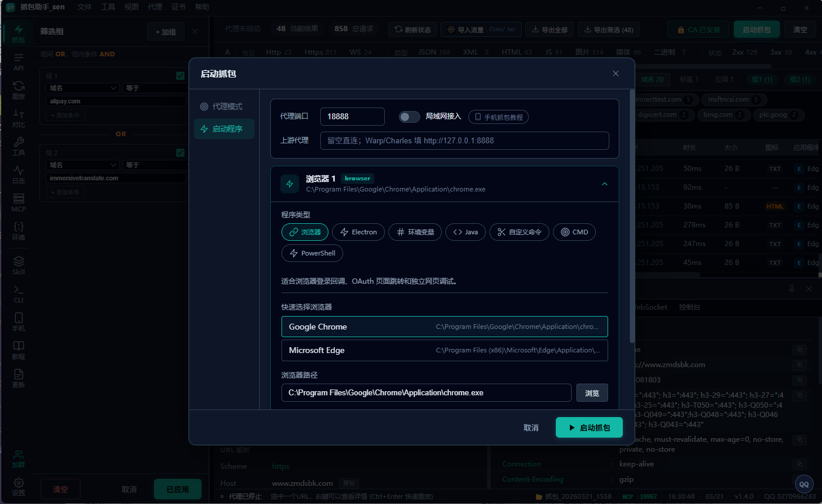Click the green 启动抓包 dialog button
The height and width of the screenshot is (504, 822).
click(589, 428)
